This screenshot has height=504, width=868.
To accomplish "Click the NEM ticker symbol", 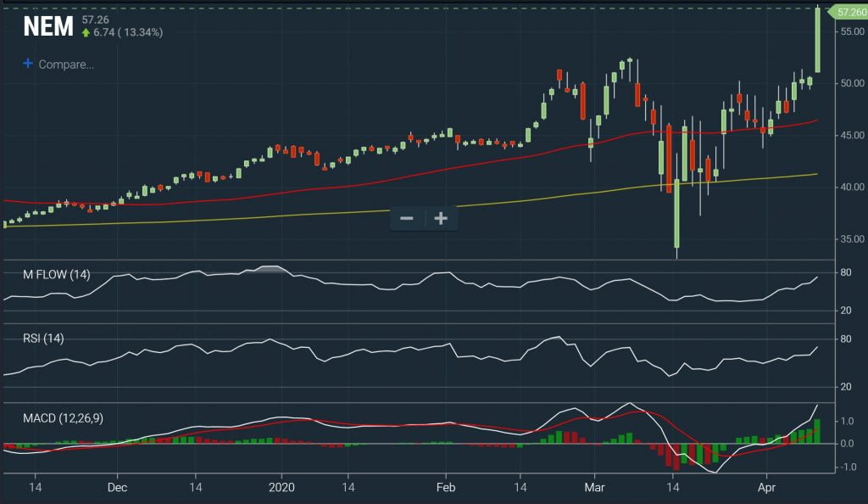I will tap(49, 27).
